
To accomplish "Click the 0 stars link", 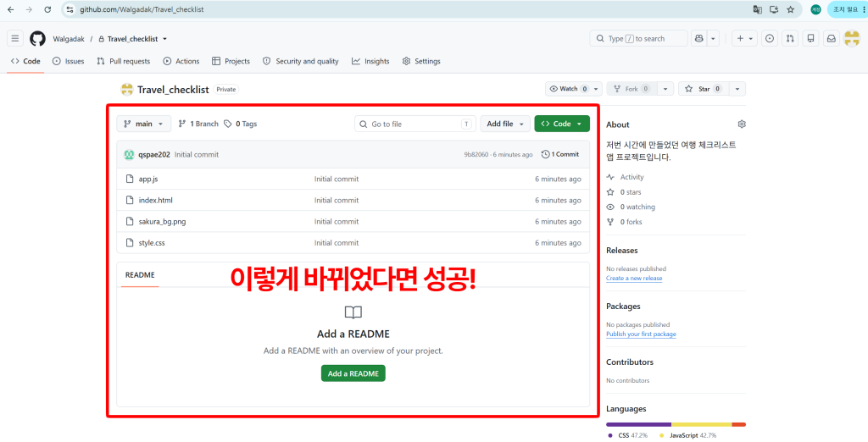I will (x=624, y=192).
